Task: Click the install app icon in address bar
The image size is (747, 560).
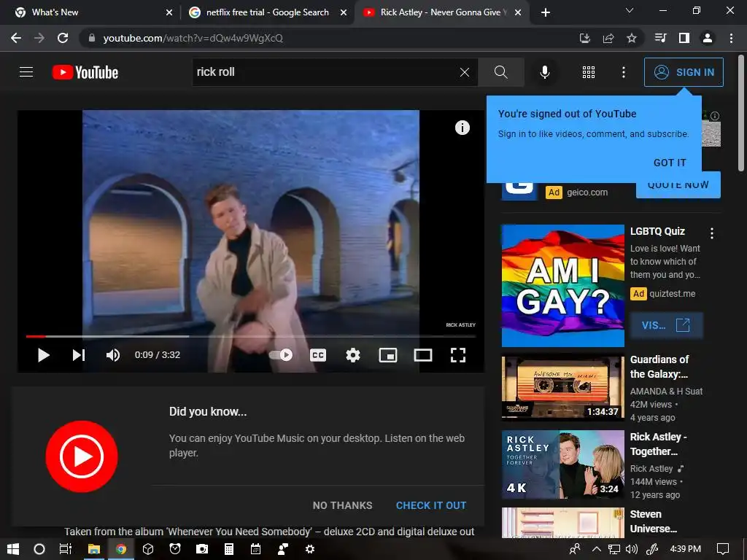Action: click(584, 38)
